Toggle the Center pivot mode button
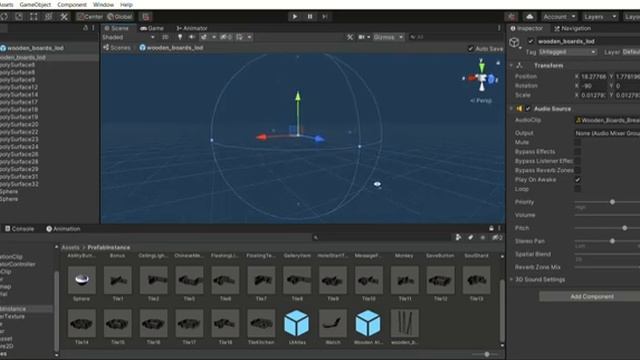This screenshot has height=360, width=640. click(90, 17)
